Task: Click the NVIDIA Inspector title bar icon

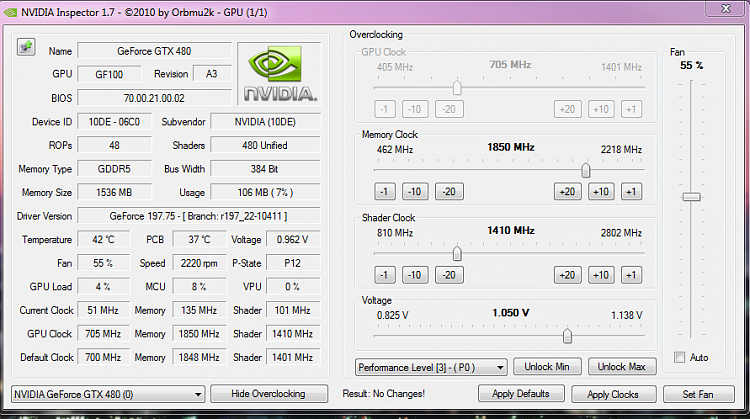Action: [10, 12]
